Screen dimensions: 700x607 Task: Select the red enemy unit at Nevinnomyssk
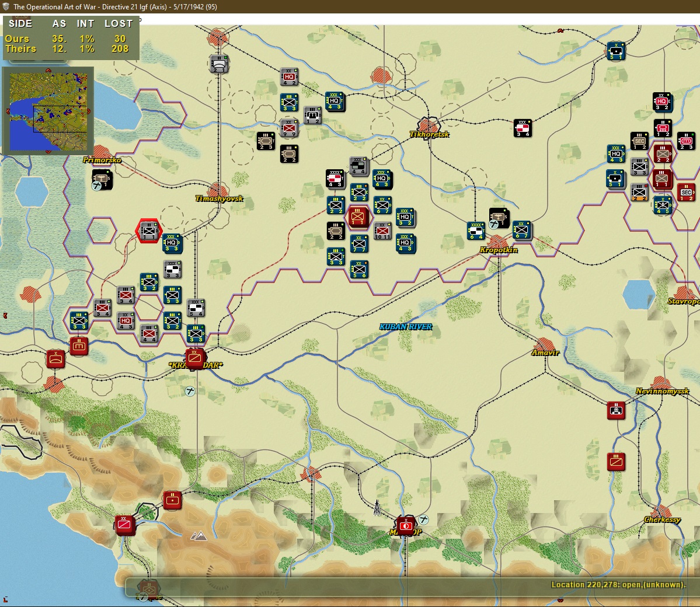point(616,410)
